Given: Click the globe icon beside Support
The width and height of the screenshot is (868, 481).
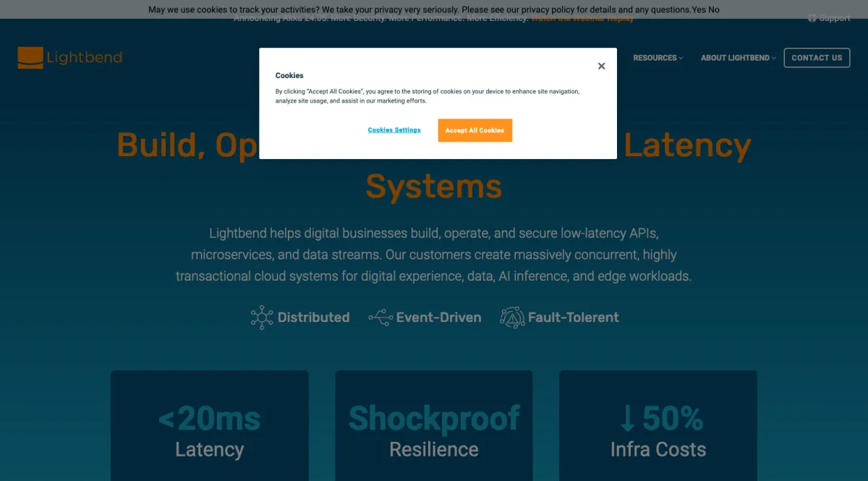Looking at the screenshot, I should point(812,18).
